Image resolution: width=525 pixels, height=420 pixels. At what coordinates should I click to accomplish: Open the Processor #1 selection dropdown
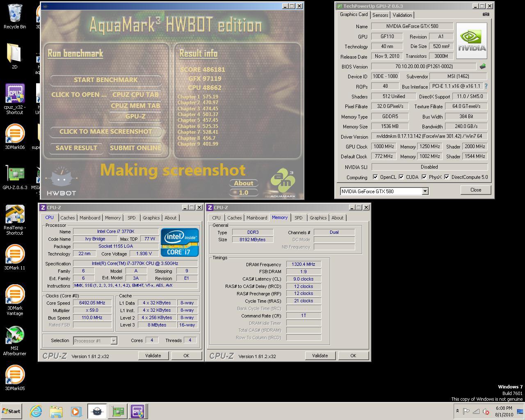point(114,340)
